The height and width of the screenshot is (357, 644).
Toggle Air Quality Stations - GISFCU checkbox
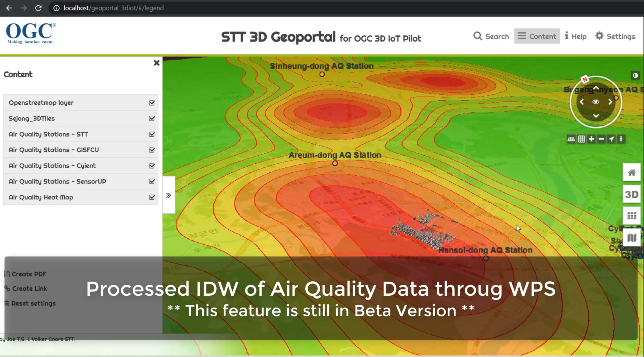[152, 150]
